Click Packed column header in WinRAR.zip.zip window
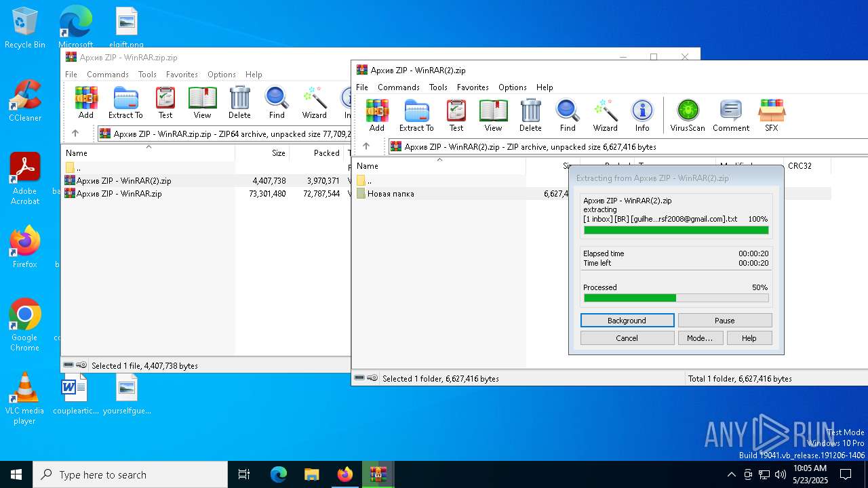This screenshot has width=868, height=488. (x=317, y=153)
